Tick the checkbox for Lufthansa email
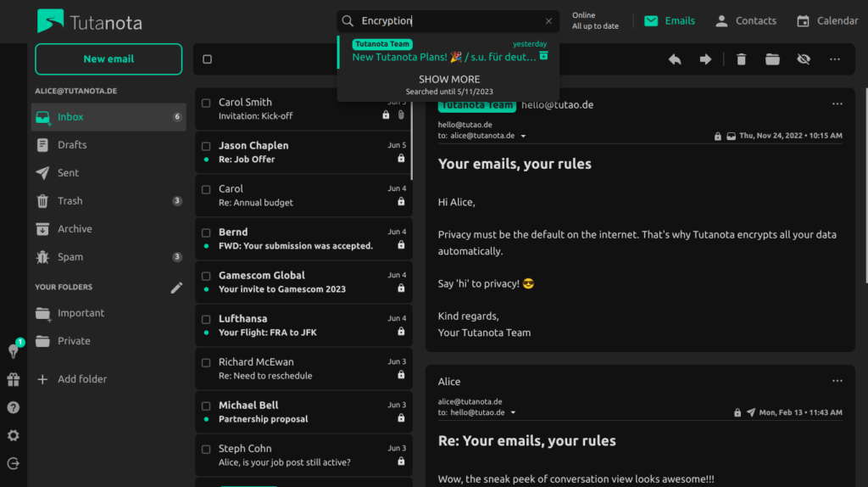 tap(206, 319)
